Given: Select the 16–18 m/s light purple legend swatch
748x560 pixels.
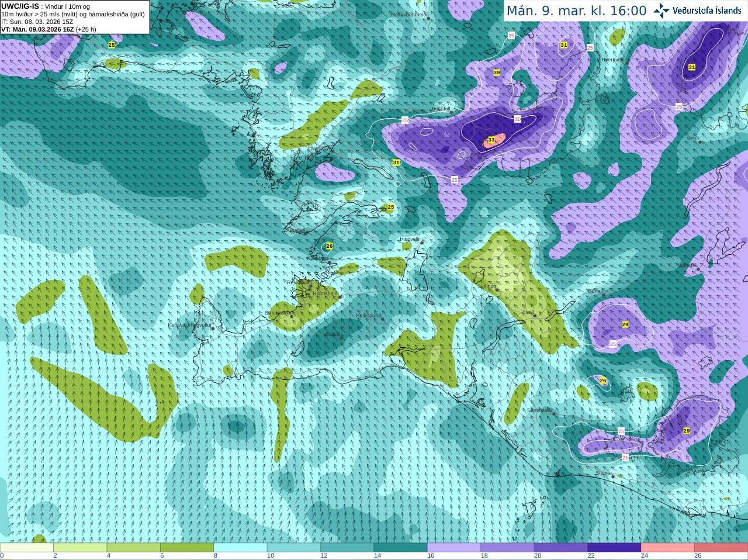Looking at the screenshot, I should (454, 548).
